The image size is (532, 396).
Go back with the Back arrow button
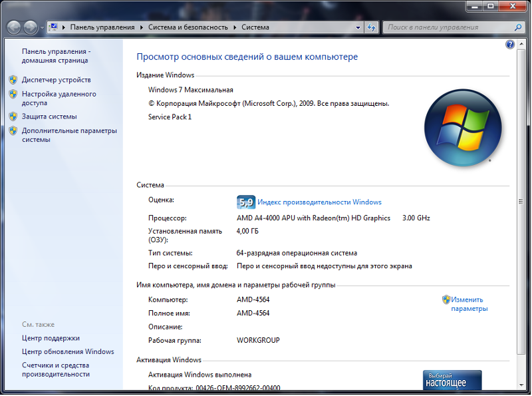[14, 27]
